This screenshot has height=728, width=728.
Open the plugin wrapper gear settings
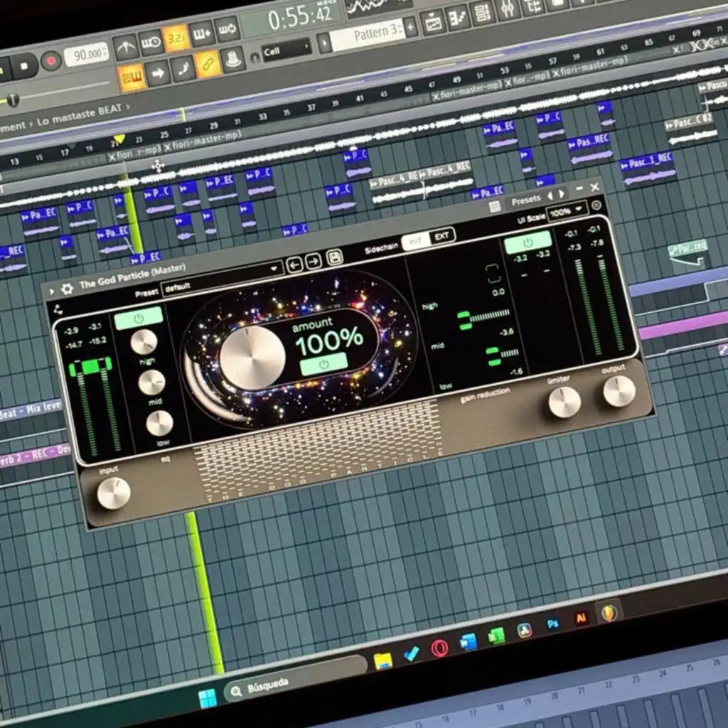pyautogui.click(x=68, y=289)
